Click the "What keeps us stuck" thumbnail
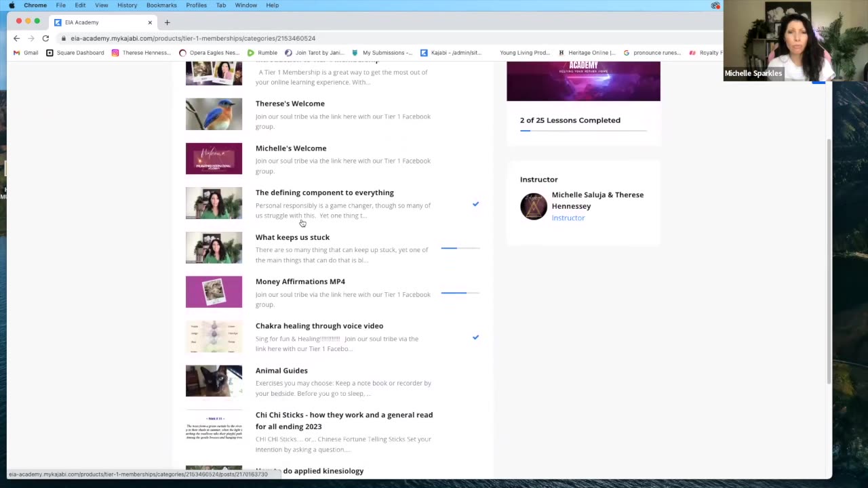Viewport: 868px width, 488px height. 214,247
